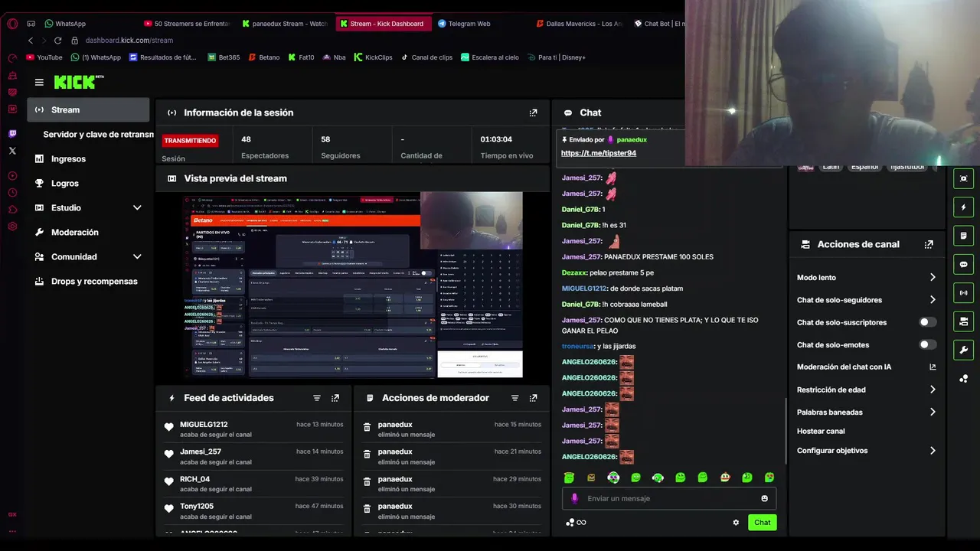The image size is (980, 551).
Task: Switch to Dallas Mavericks tab
Action: tap(580, 24)
